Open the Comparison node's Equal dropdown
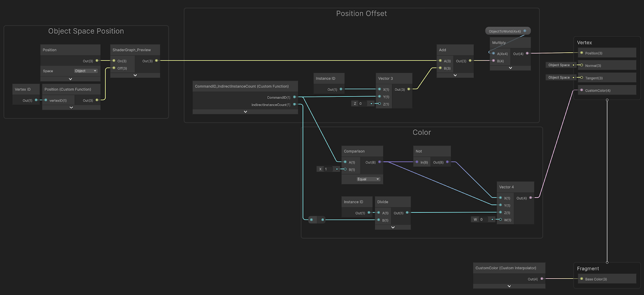644x295 pixels. pos(368,179)
